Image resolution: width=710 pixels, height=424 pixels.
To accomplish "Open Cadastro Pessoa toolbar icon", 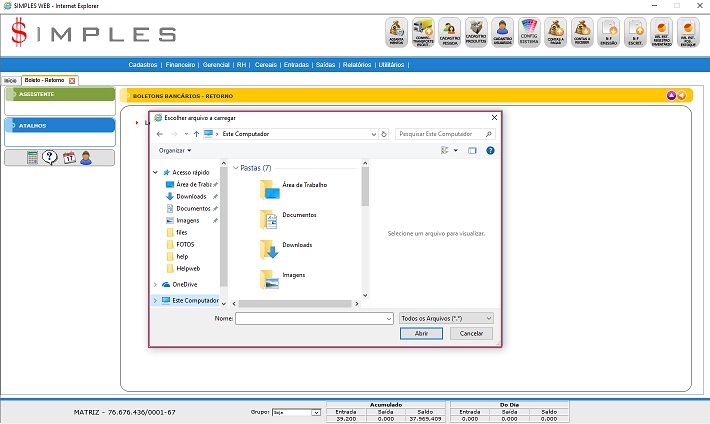I will [x=450, y=32].
